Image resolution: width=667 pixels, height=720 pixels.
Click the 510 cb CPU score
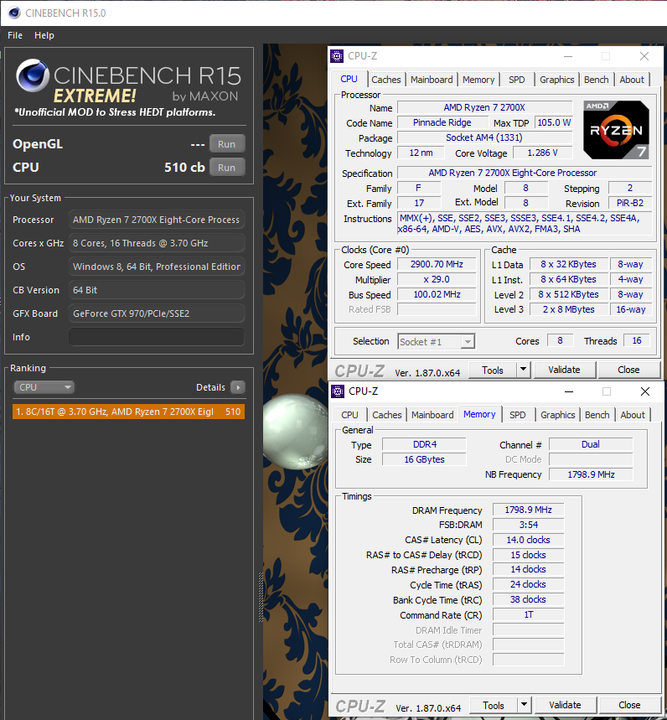point(184,167)
